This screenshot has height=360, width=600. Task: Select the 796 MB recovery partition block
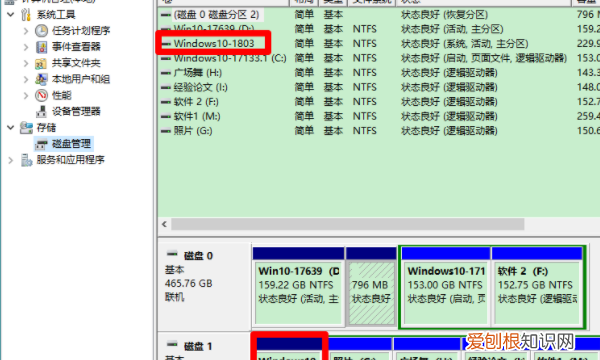[371, 287]
